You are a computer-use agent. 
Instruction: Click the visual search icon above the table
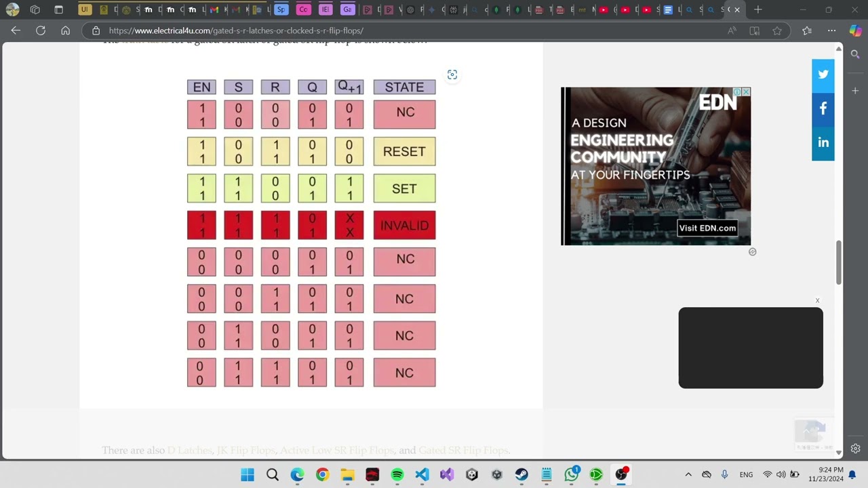[x=452, y=75]
